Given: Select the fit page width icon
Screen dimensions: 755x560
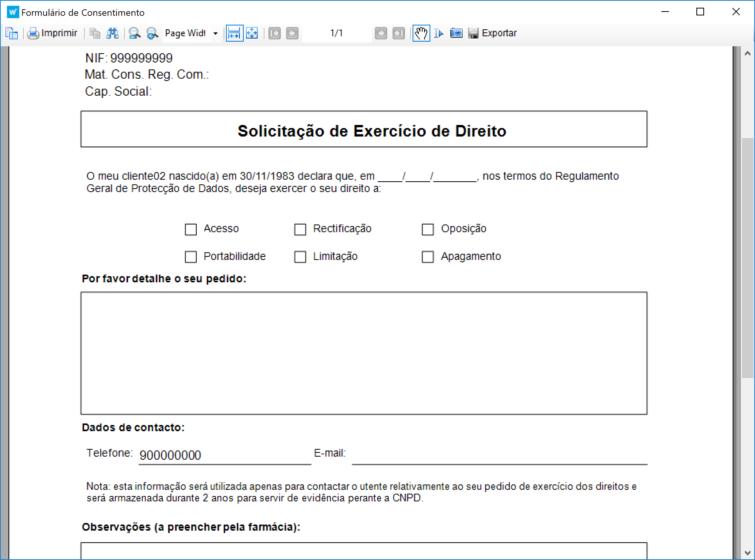Looking at the screenshot, I should (x=234, y=33).
